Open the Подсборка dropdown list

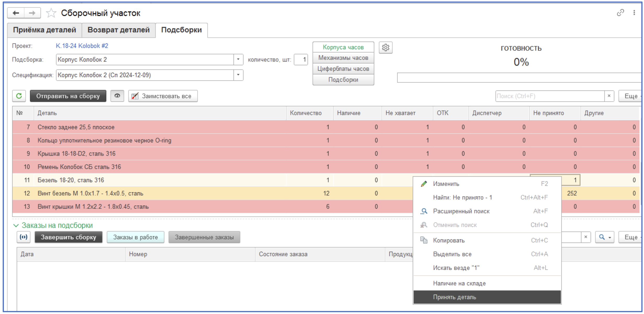pos(238,59)
